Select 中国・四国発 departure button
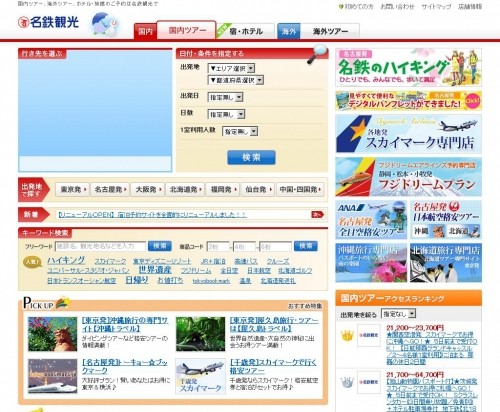Screen dimensions: 500x412 click(x=300, y=189)
